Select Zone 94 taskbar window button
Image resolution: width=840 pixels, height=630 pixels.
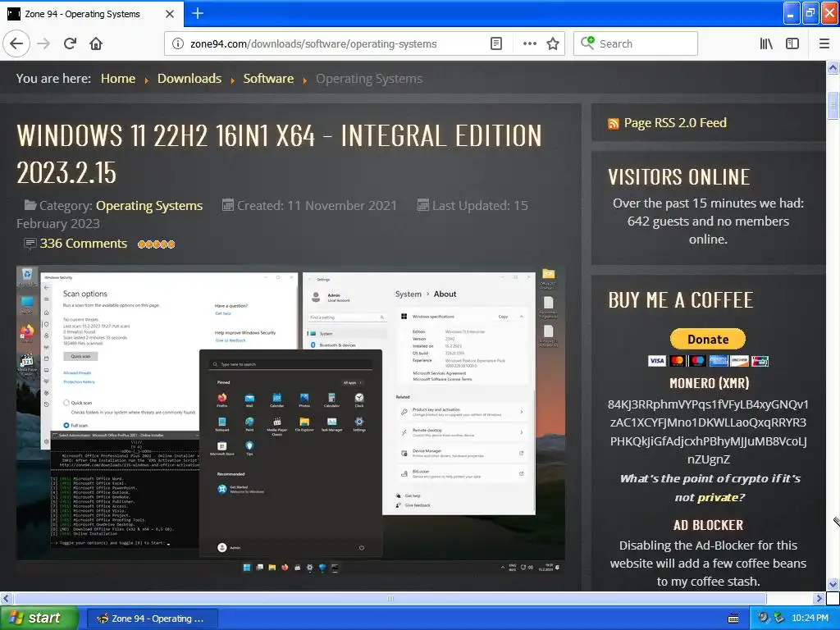point(152,619)
